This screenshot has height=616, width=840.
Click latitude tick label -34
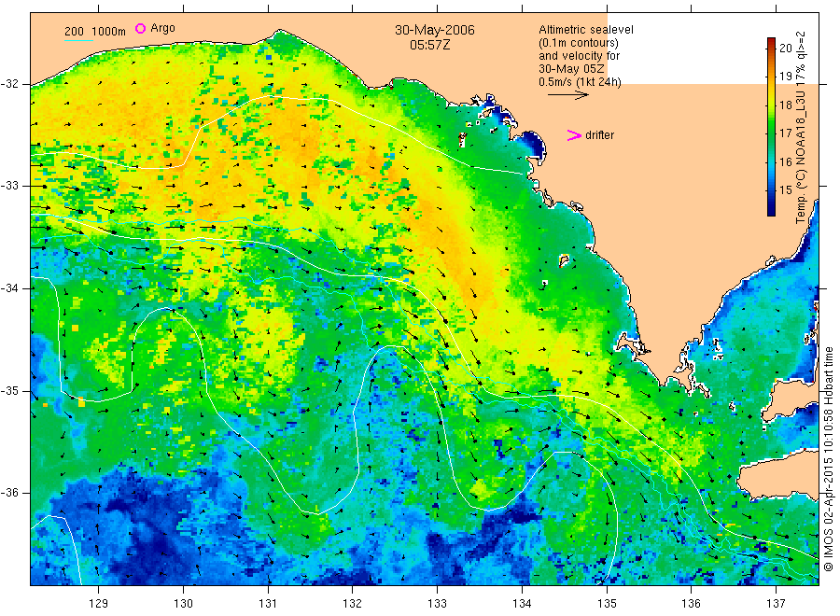click(x=10, y=288)
